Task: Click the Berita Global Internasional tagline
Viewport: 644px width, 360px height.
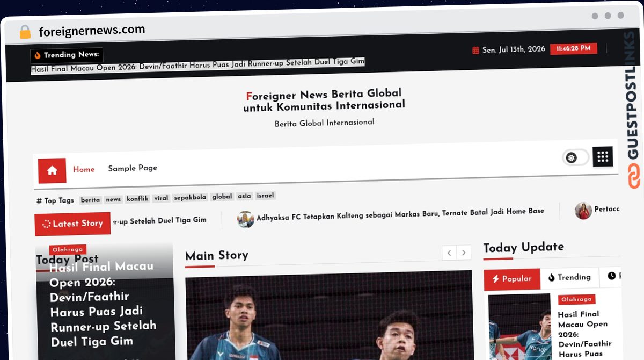Action: [x=325, y=123]
